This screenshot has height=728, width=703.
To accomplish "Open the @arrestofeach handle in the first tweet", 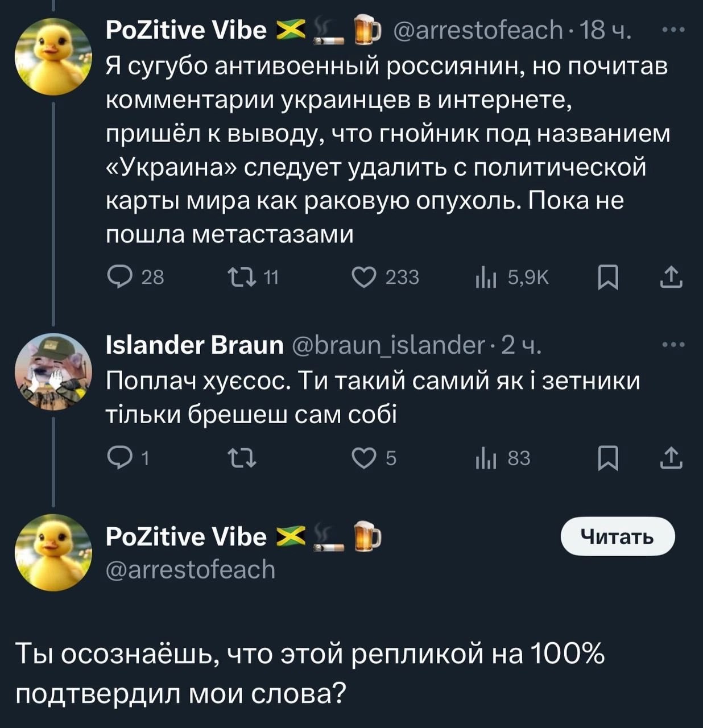I will (477, 30).
